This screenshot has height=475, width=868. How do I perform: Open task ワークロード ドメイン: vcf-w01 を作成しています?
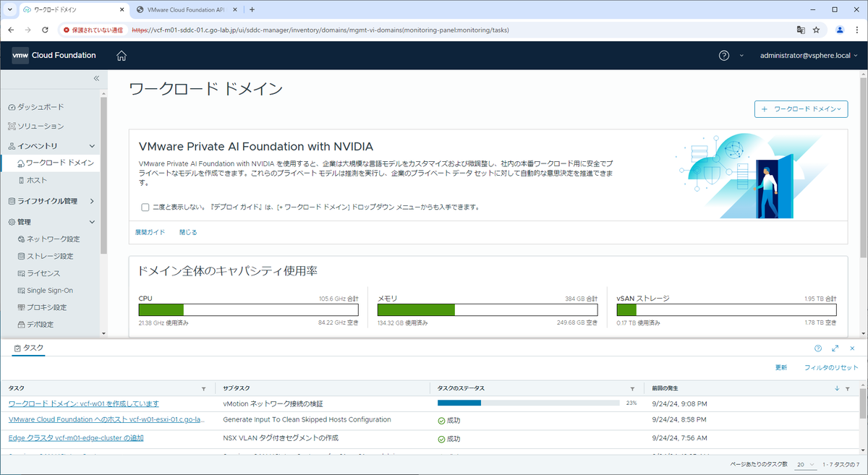(83, 403)
